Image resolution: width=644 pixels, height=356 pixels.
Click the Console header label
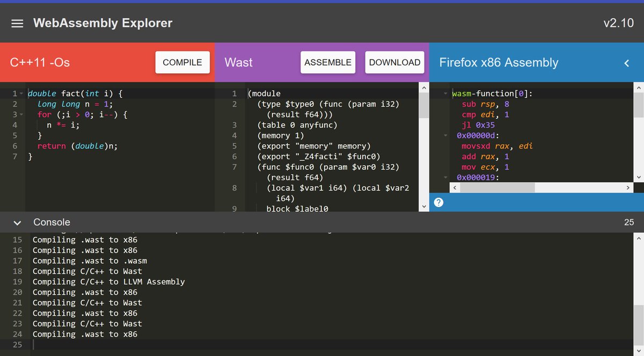pos(52,222)
